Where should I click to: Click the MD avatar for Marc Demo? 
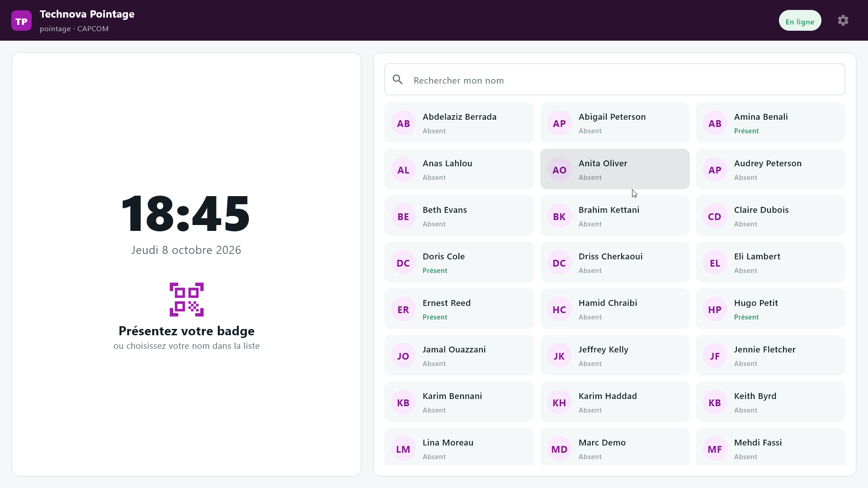point(559,449)
